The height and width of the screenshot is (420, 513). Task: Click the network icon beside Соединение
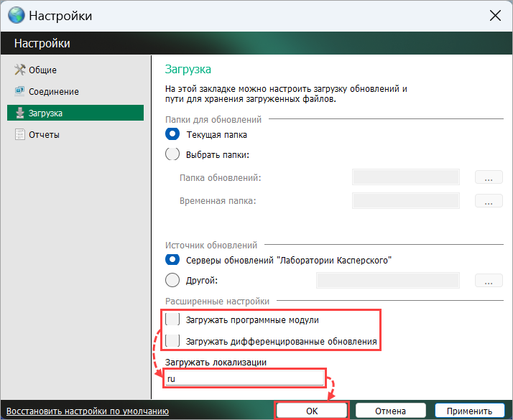(19, 91)
